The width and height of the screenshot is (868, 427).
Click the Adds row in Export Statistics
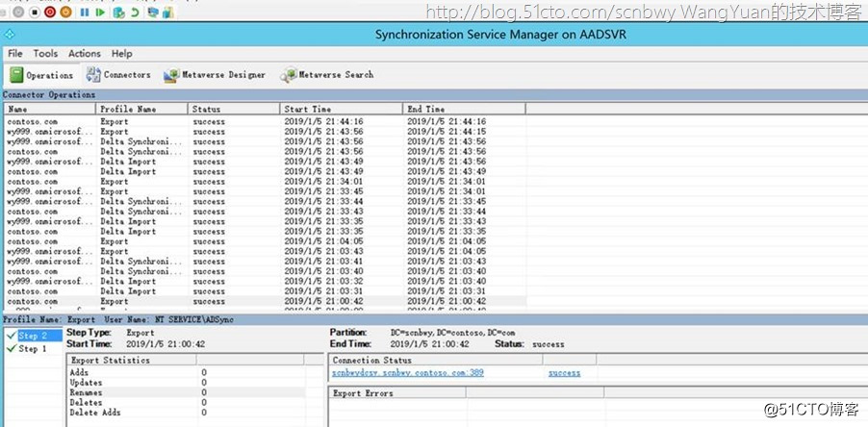point(186,373)
